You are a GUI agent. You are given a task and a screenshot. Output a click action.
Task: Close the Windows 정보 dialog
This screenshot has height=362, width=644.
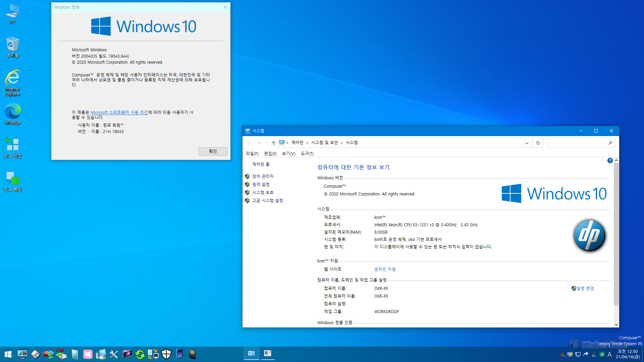coord(225,7)
